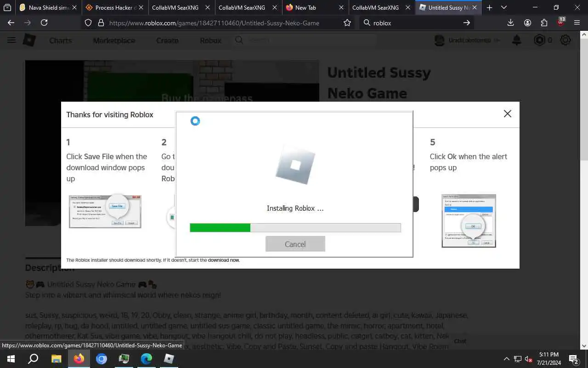Go forward to next page
Image resolution: width=588 pixels, height=368 pixels.
[28, 23]
